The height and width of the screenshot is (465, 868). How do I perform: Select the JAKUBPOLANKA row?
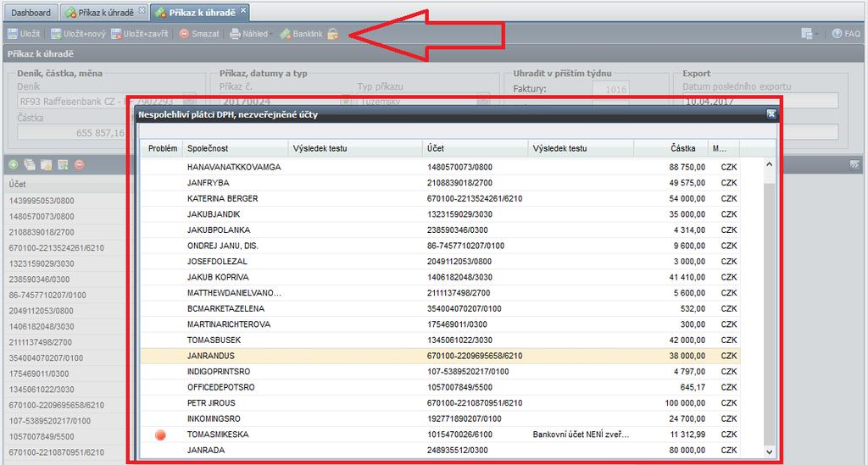440,230
